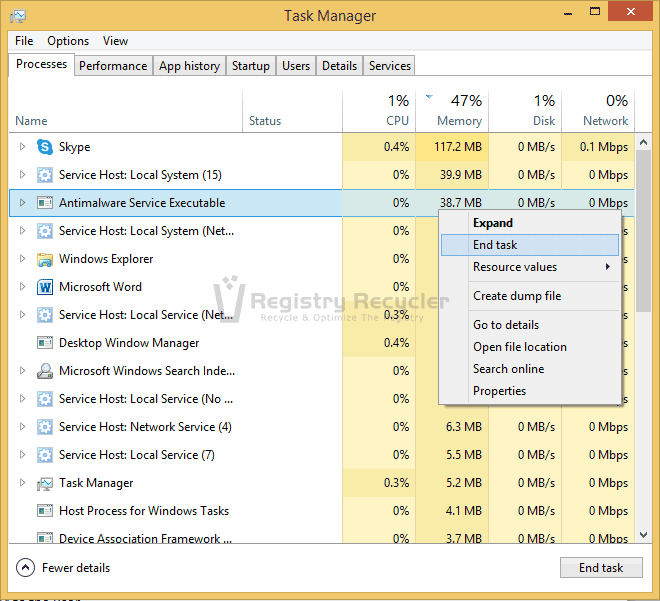Choose Properties in the context menu
The width and height of the screenshot is (660, 601).
530,391
